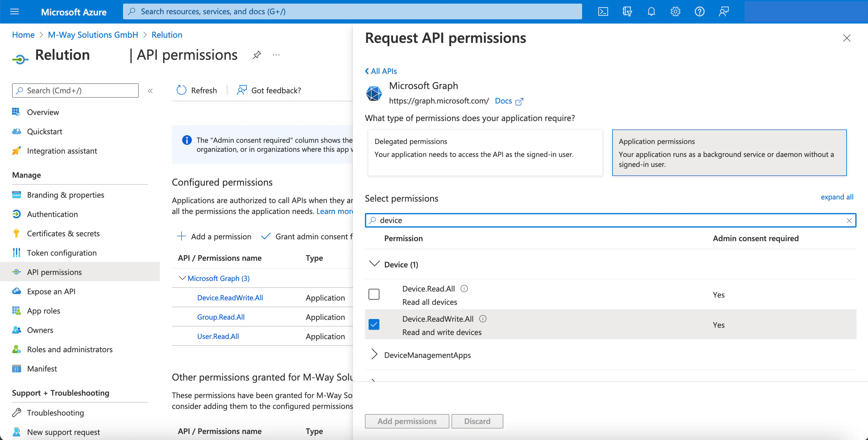Screen dimensions: 868x440
Task: Pin the API permissions blade
Action: pos(257,55)
